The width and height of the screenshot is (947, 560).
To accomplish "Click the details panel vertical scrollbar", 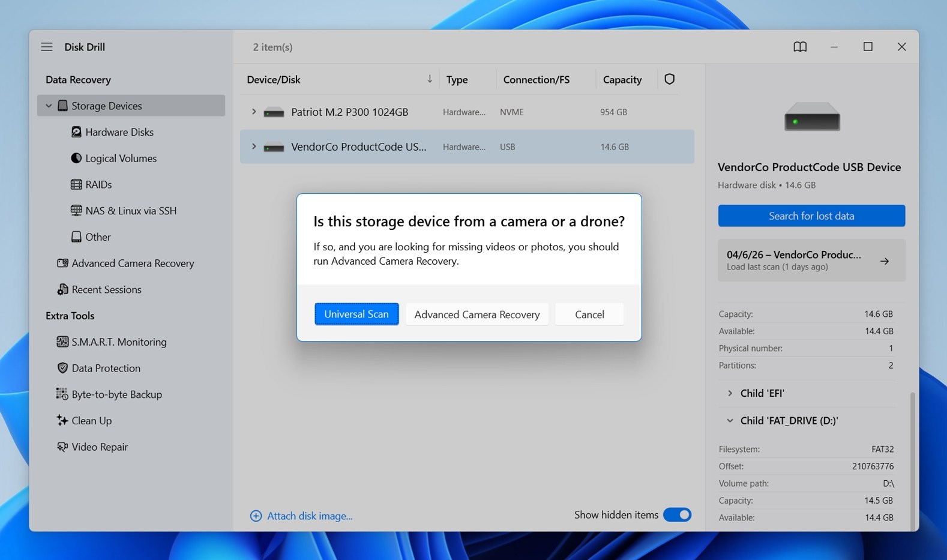I will (x=913, y=461).
